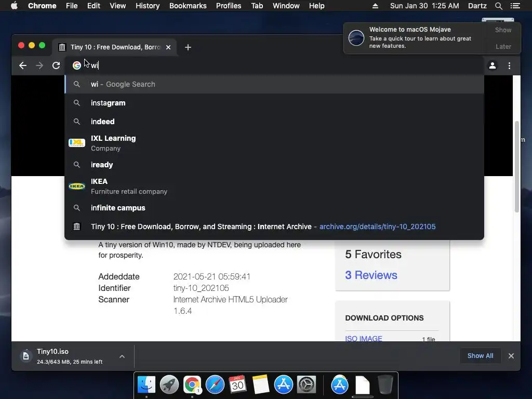532x399 pixels.
Task: Open Trash in the Dock
Action: pos(385,384)
